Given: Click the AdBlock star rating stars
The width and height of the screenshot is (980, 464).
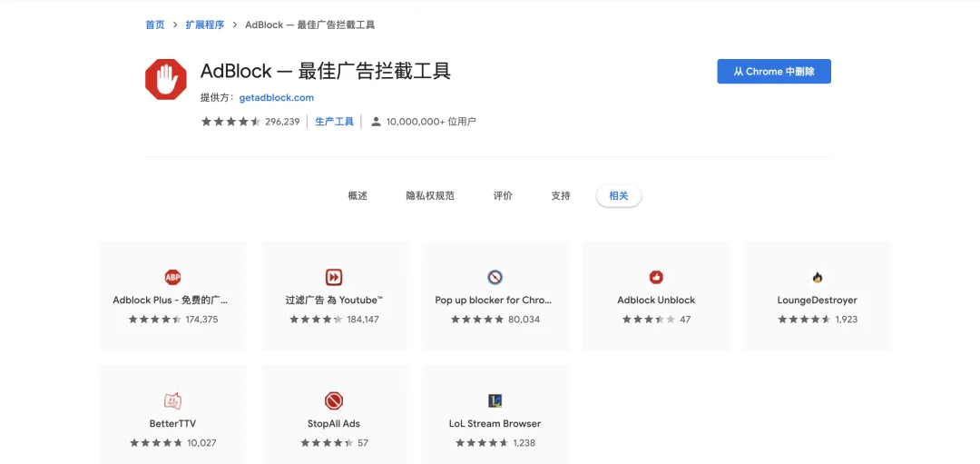Looking at the screenshot, I should click(230, 122).
